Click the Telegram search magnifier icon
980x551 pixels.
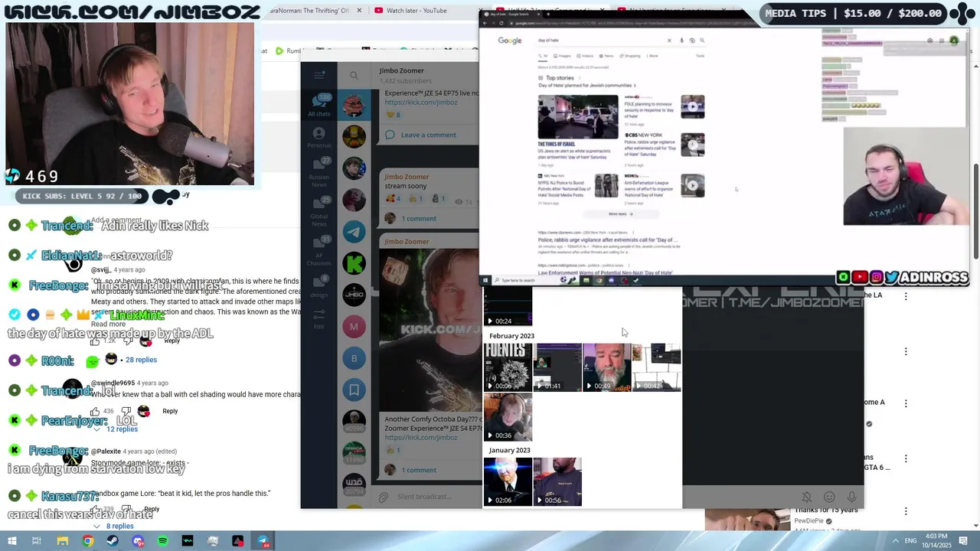(354, 76)
